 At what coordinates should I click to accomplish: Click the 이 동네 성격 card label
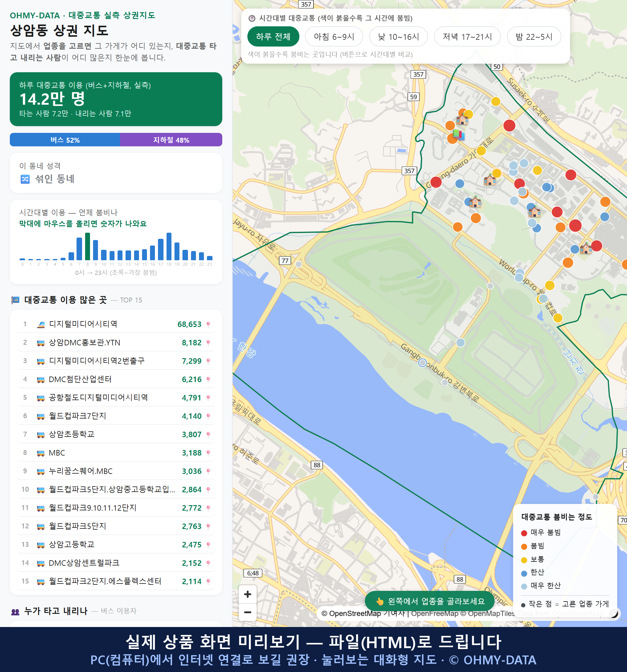pos(40,166)
